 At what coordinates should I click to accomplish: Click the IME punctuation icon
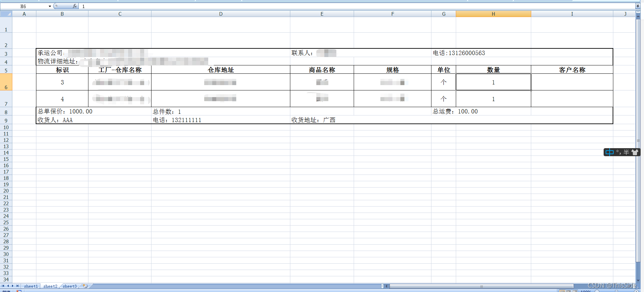(x=619, y=152)
